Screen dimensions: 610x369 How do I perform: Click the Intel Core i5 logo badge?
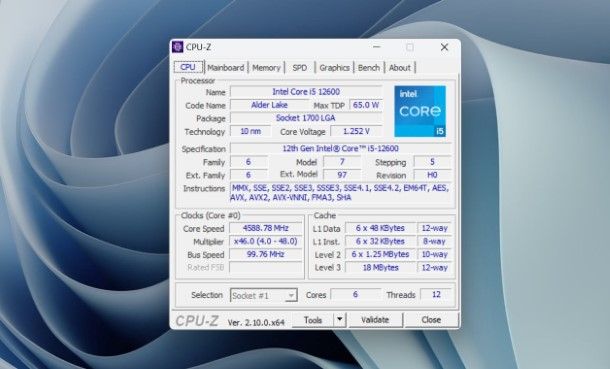420,111
